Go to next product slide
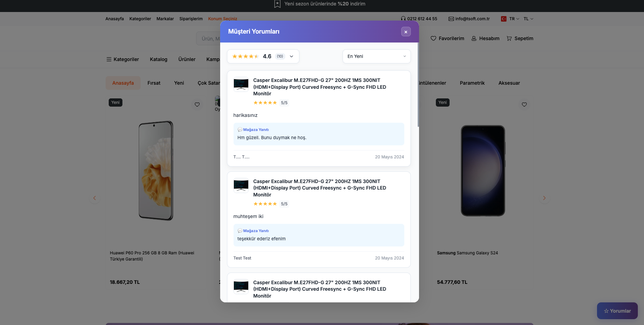644x325 pixels. 544,198
